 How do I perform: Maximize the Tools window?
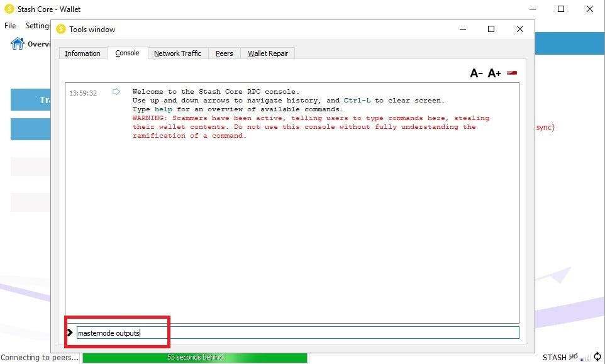click(491, 29)
